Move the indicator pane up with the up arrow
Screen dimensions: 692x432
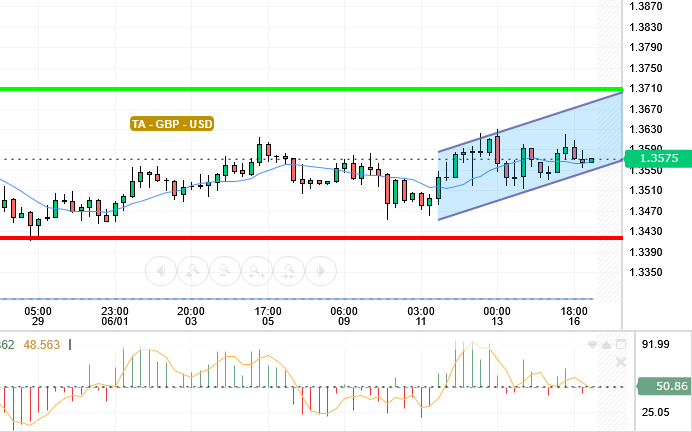(606, 345)
